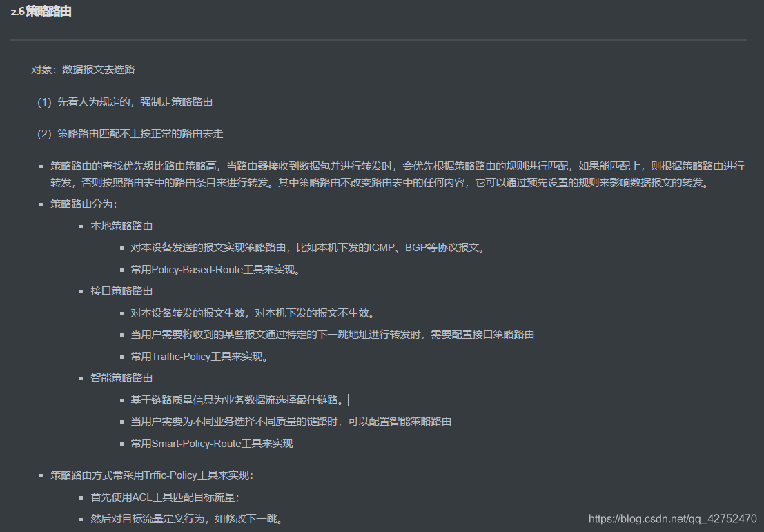Image resolution: width=764 pixels, height=532 pixels.
Task: Select the "本地策略路由" list item
Action: point(122,226)
